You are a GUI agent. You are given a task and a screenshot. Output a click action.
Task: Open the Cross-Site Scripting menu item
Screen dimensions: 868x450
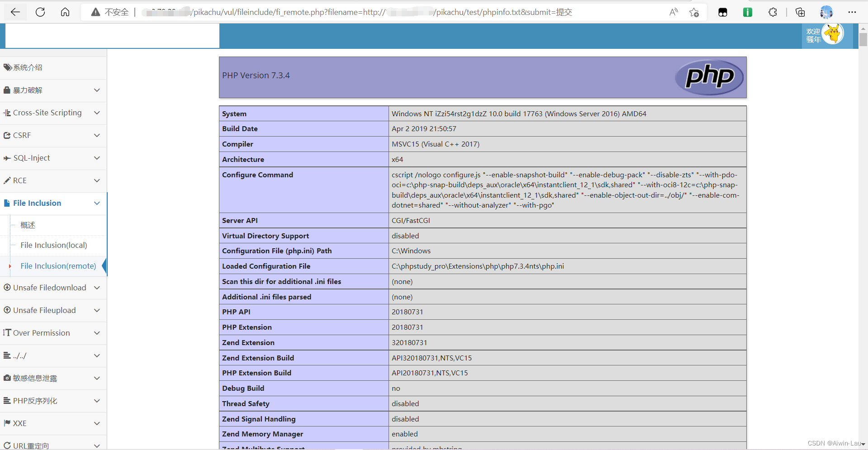pyautogui.click(x=53, y=113)
